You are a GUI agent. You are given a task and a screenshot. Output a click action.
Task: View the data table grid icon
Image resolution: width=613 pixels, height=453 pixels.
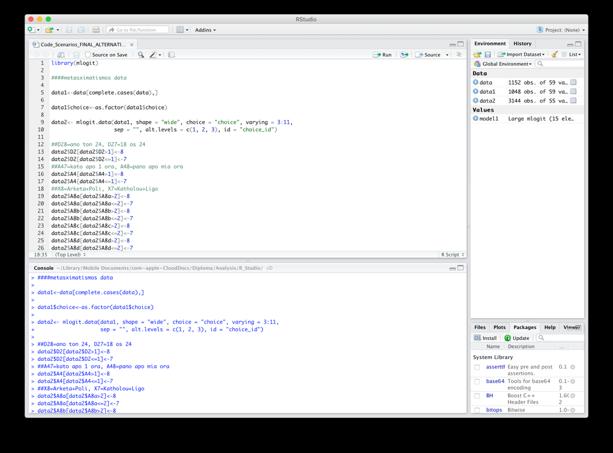pos(573,82)
